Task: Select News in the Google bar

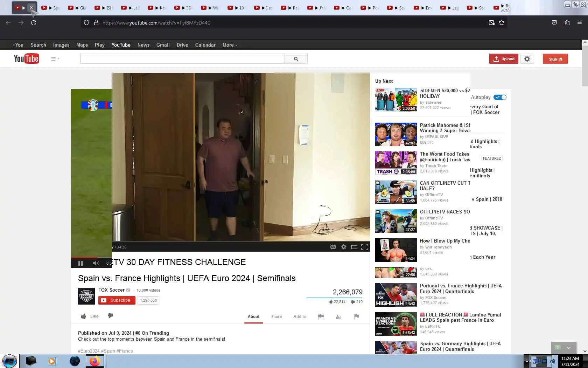Action: pyautogui.click(x=143, y=45)
